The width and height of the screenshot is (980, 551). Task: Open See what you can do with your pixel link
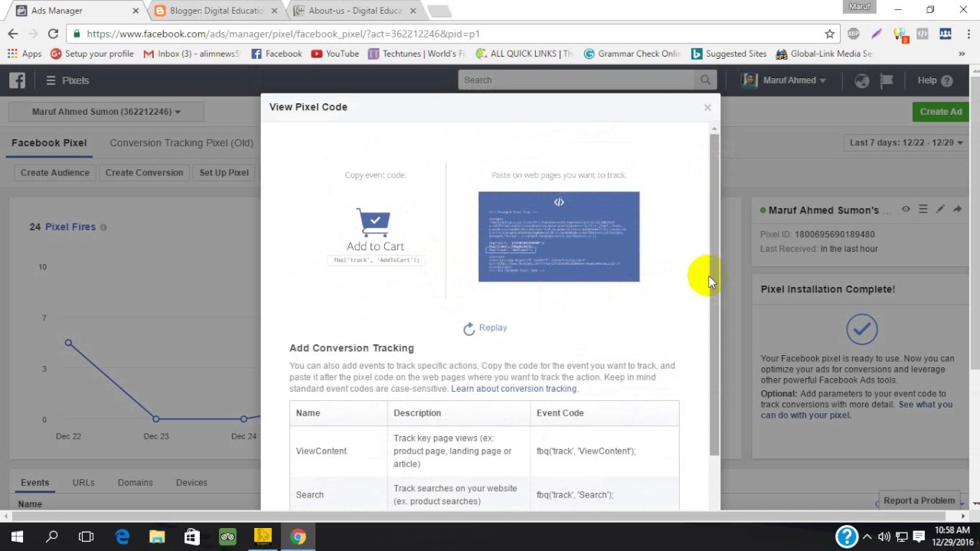click(x=857, y=410)
